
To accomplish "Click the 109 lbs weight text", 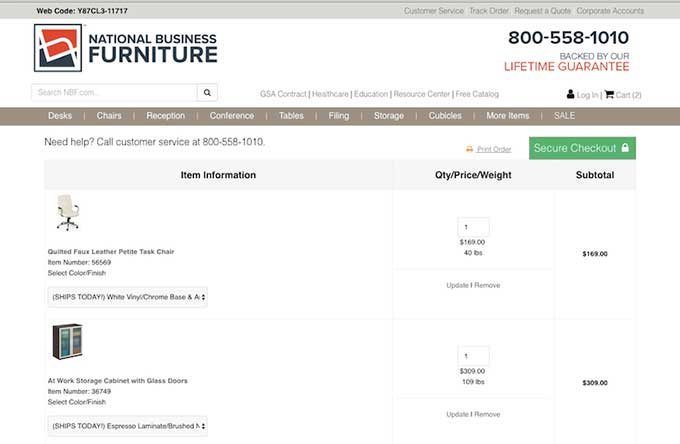I will [473, 382].
